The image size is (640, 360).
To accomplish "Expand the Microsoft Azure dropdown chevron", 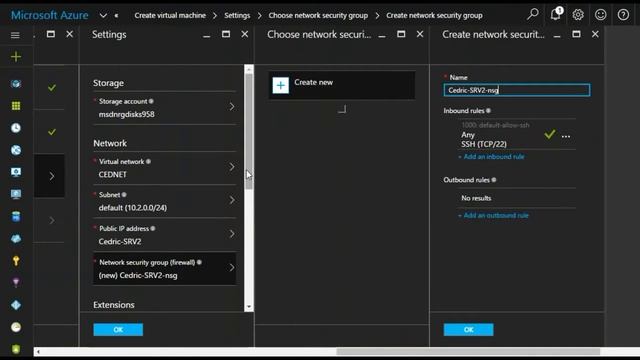I will (x=103, y=16).
